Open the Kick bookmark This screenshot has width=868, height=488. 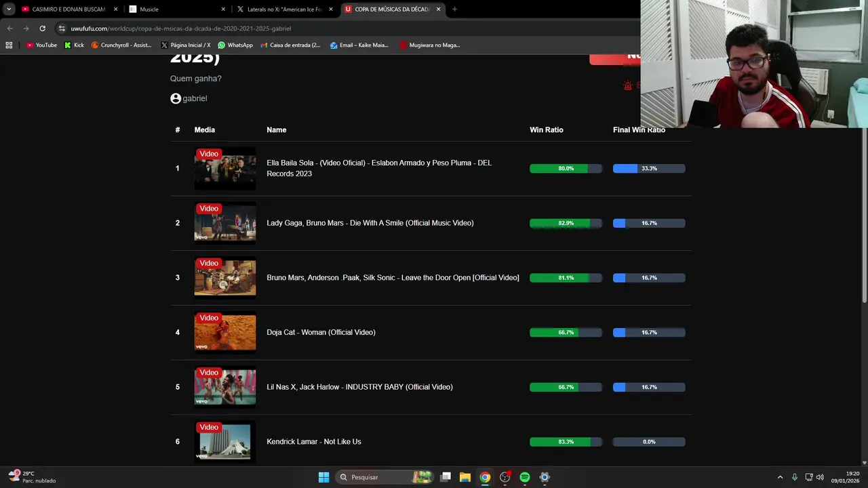pos(74,45)
